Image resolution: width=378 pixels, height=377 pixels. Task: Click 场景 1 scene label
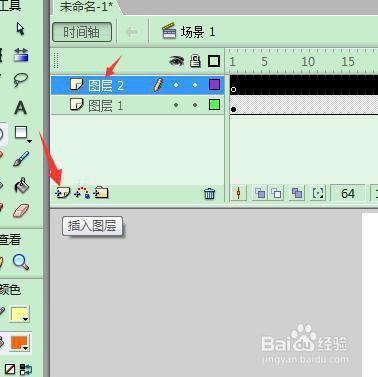[198, 32]
